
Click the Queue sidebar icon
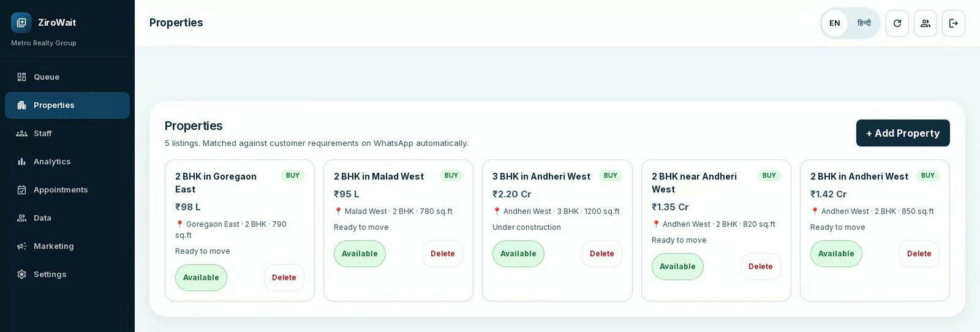(x=21, y=77)
